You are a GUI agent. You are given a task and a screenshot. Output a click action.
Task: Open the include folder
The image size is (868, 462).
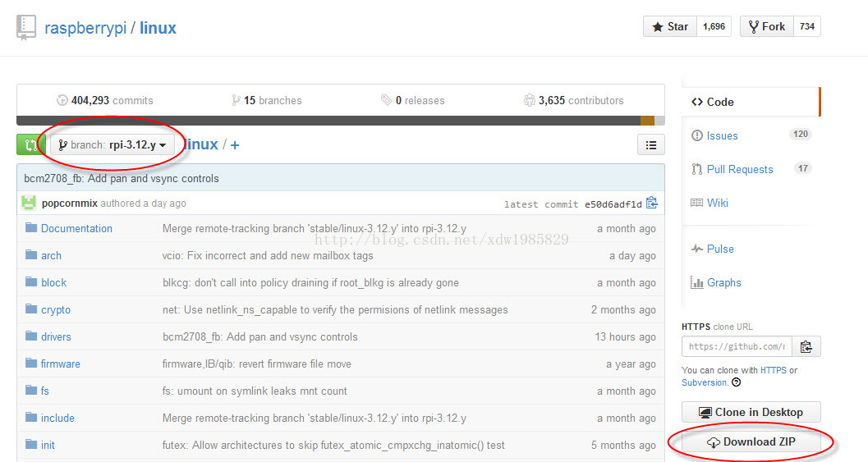(x=57, y=419)
